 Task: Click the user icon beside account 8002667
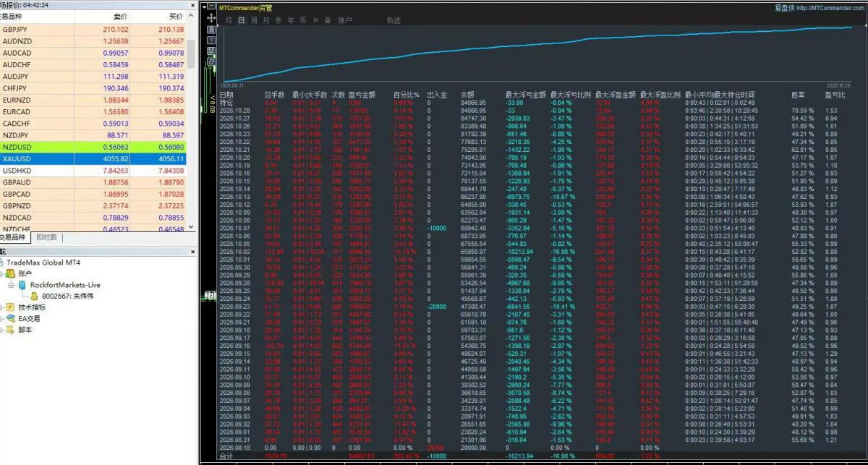pyautogui.click(x=34, y=296)
